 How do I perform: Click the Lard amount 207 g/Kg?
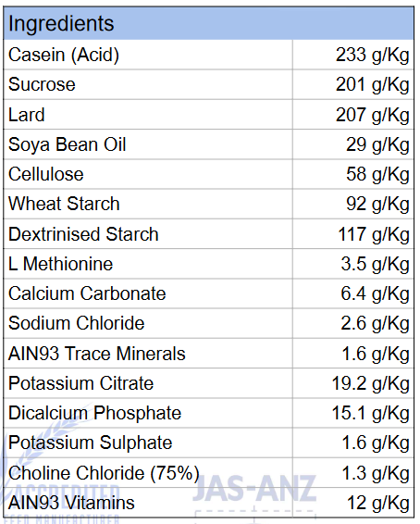(x=372, y=115)
